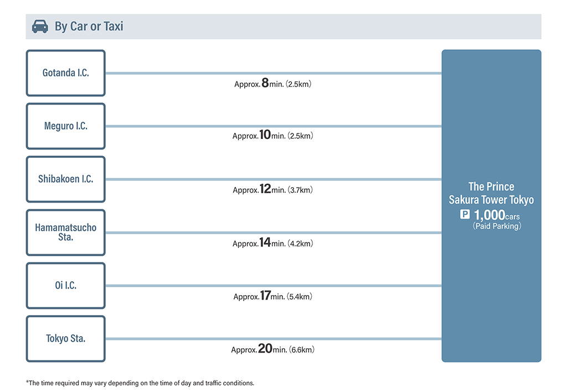Click Approx. 12 min. (3.7km) label
The height and width of the screenshot is (392, 567).
click(x=272, y=189)
